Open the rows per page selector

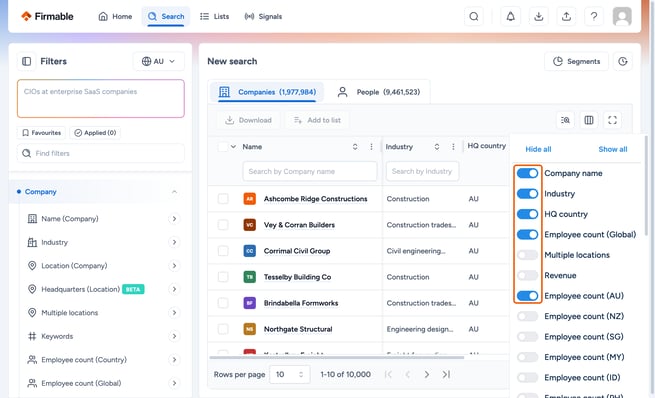pyautogui.click(x=290, y=375)
